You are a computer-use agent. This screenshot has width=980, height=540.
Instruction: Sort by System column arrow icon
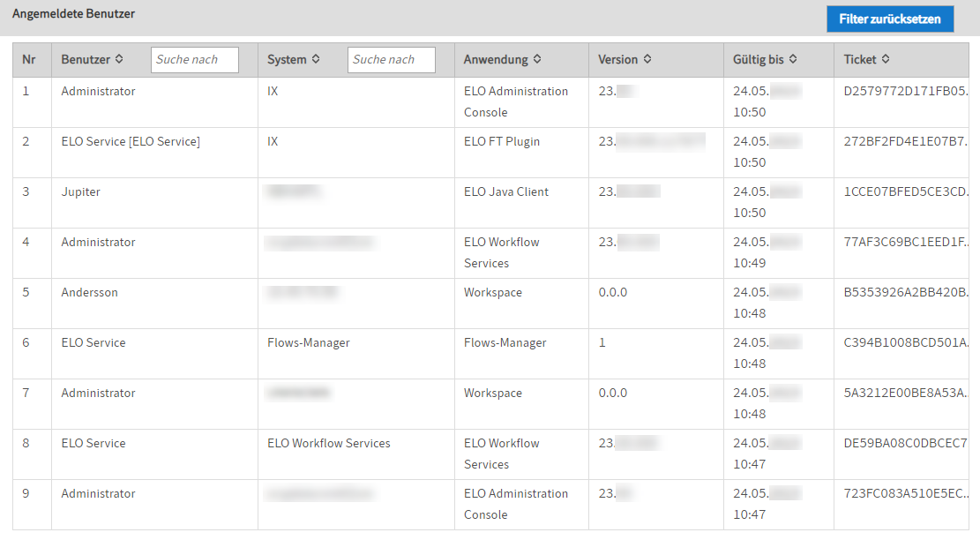pyautogui.click(x=316, y=59)
